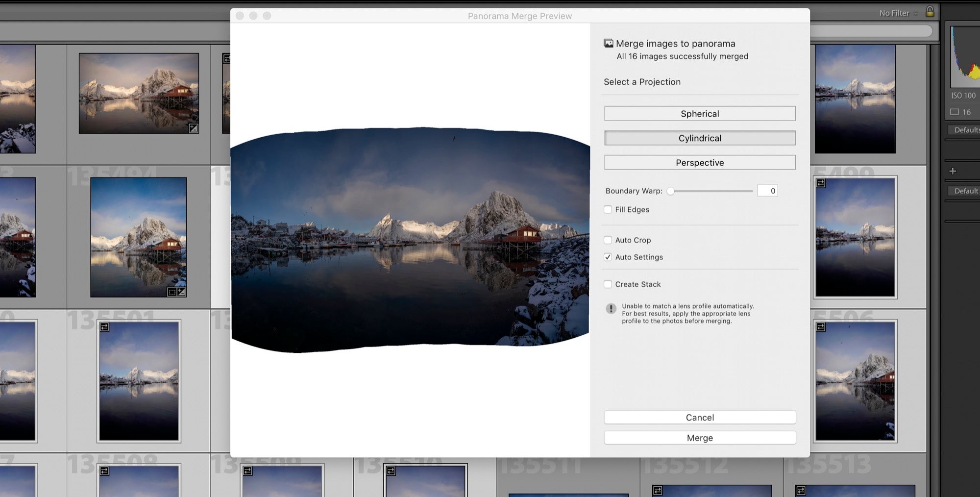
Task: Select the Spherical projection
Action: pos(700,114)
